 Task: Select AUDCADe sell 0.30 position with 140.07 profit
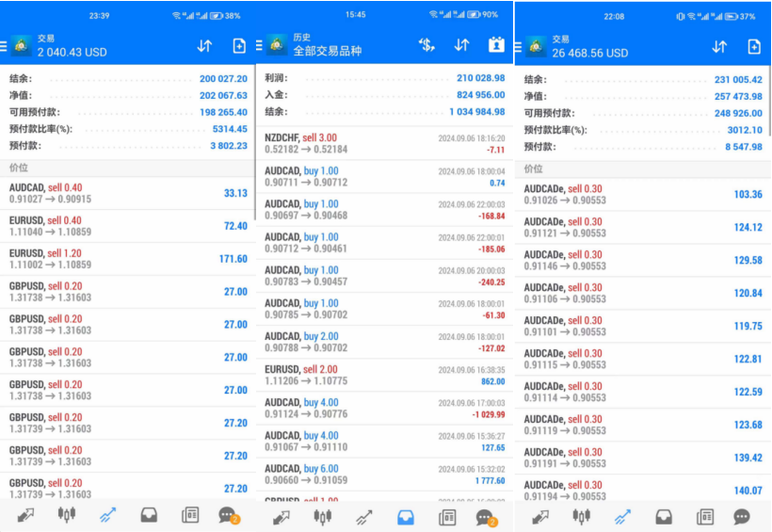point(643,490)
